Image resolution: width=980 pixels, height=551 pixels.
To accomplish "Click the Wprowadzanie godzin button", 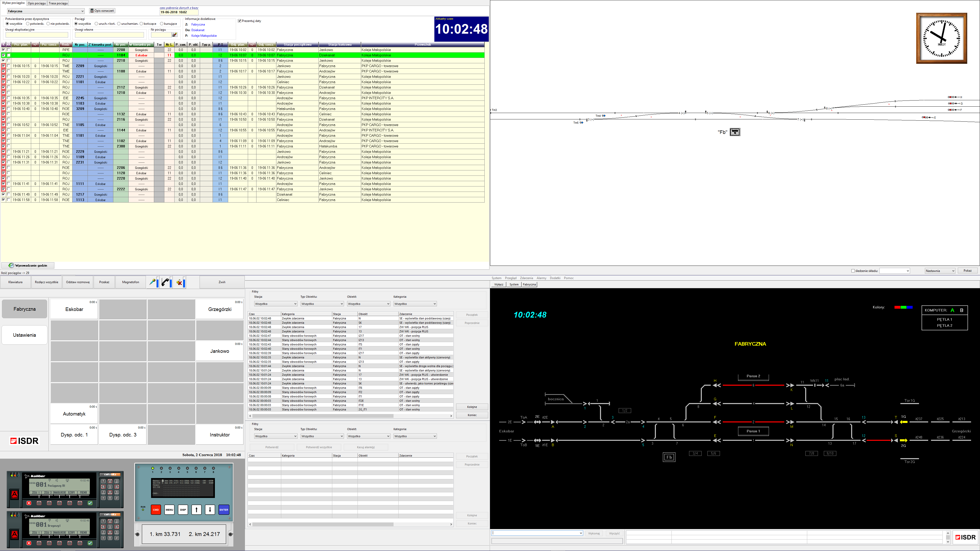I will tap(28, 265).
